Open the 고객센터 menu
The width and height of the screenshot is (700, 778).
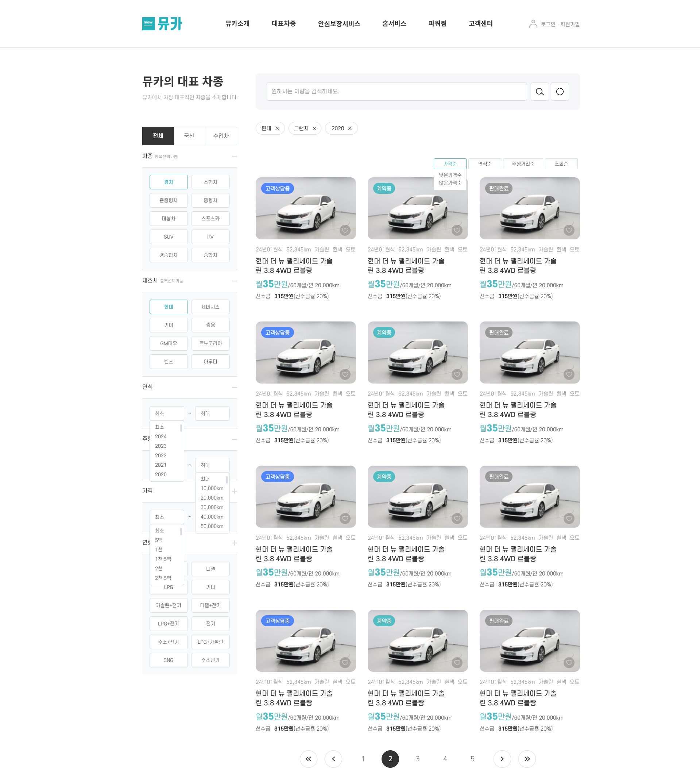click(480, 23)
